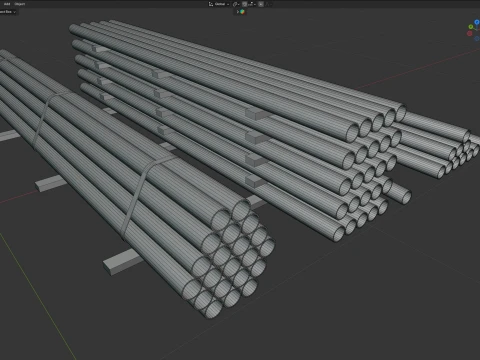
Task: Open the Object menu in viewport header
Action: tap(20, 4)
